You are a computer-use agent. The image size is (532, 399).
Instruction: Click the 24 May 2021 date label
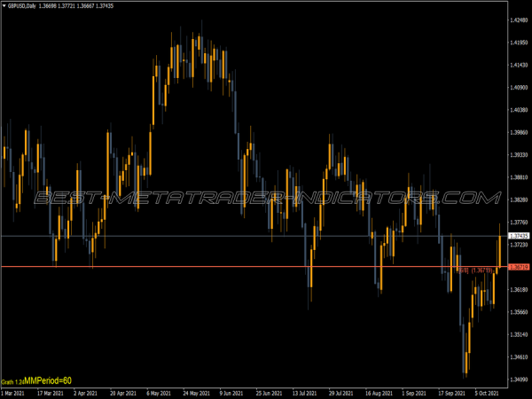point(195,393)
